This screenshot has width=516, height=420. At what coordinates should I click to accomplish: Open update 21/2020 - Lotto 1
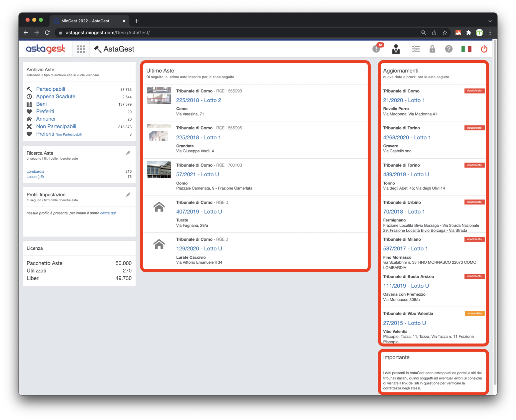tap(404, 100)
